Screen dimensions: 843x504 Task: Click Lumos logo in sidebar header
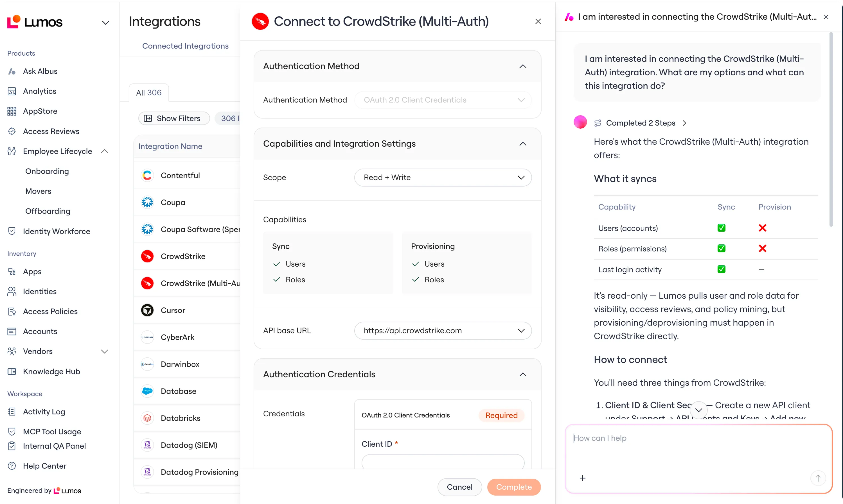tap(35, 22)
